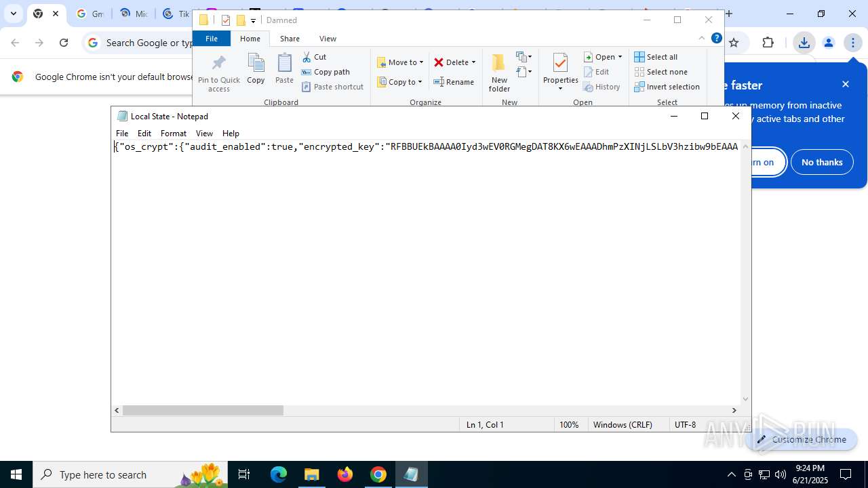Open Notepad Format menu
The height and width of the screenshot is (488, 868).
pos(174,134)
